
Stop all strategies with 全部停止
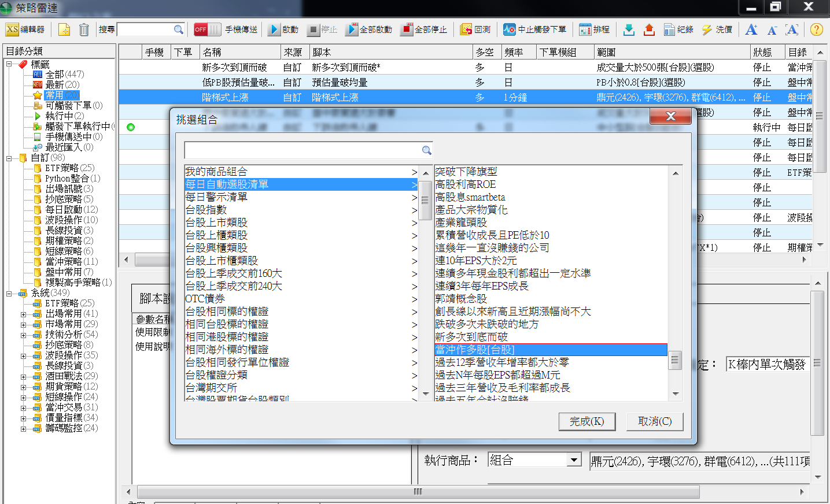(x=425, y=29)
